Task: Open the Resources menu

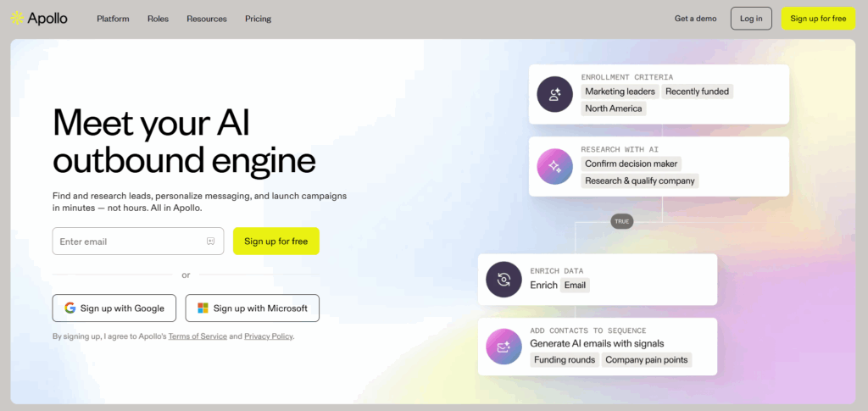Action: pyautogui.click(x=207, y=19)
